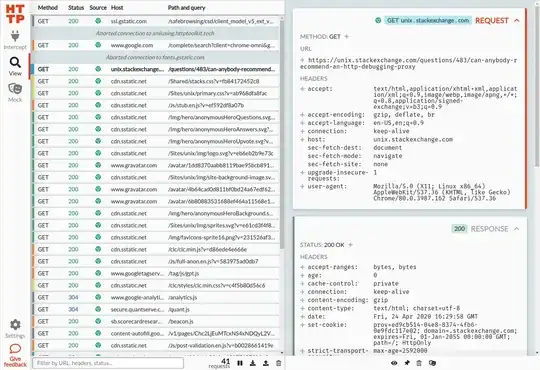Expand the request URL breakdown
The image size is (540, 370).
point(302,60)
